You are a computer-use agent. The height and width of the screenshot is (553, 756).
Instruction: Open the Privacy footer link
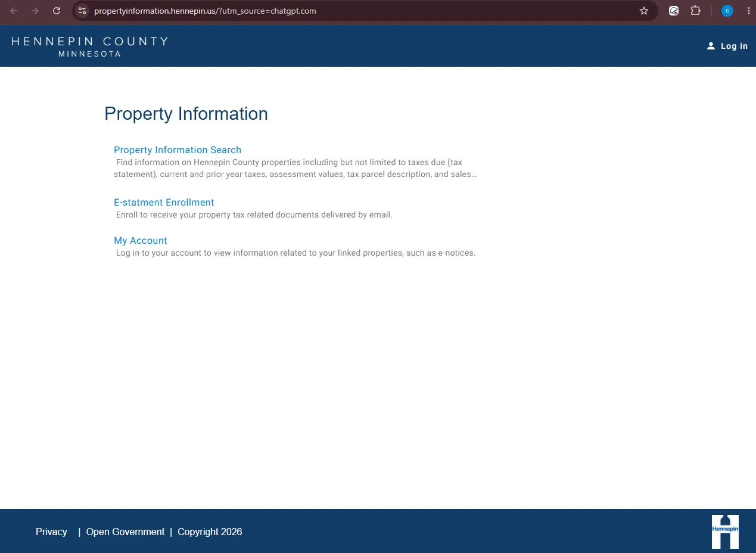coord(51,532)
